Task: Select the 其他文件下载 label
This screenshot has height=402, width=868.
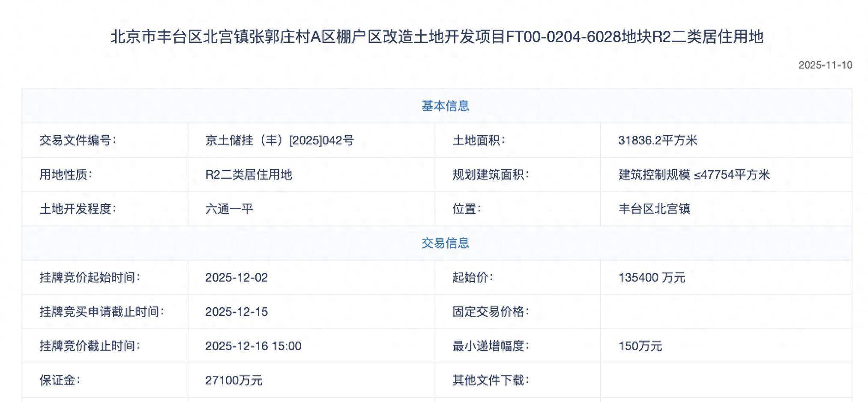Action: coord(491,380)
